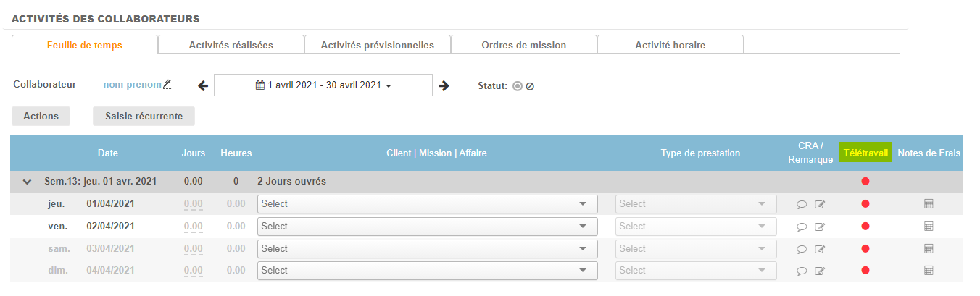Image resolution: width=980 pixels, height=296 pixels.
Task: Open comment bubble for sam. 03/04/2021
Action: click(802, 250)
